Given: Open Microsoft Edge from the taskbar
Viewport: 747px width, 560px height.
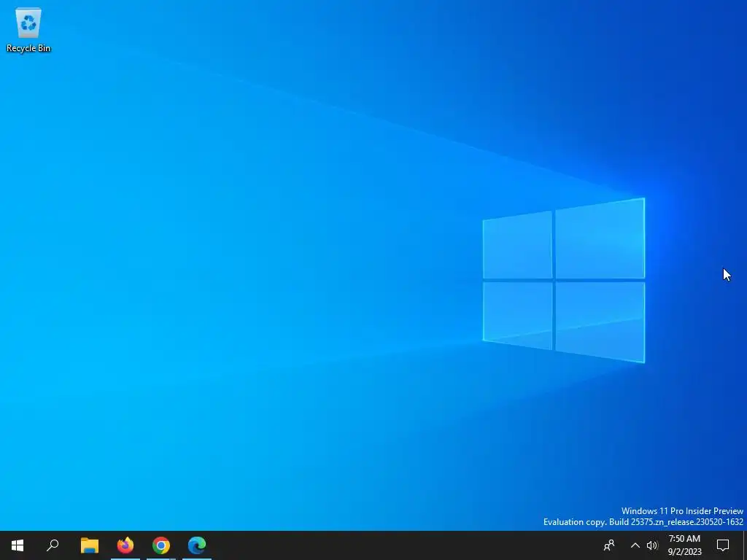Looking at the screenshot, I should [197, 545].
